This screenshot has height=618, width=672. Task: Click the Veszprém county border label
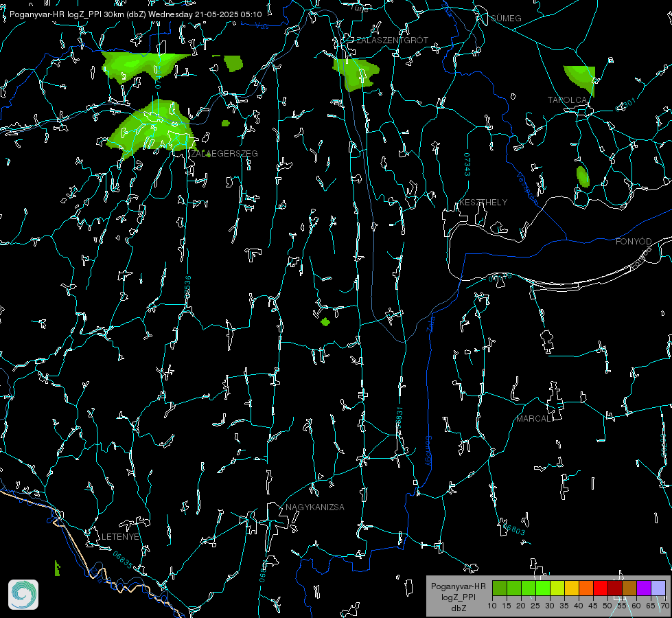click(527, 189)
